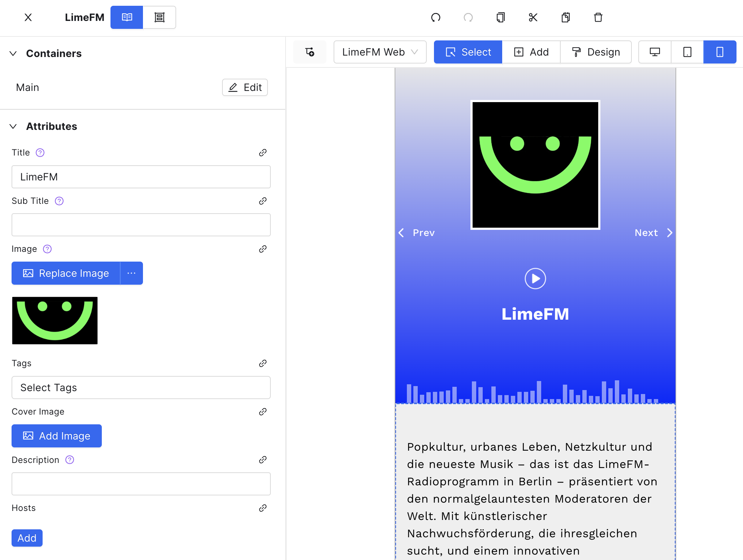The height and width of the screenshot is (560, 743).
Task: Click the link icon beside Title
Action: [263, 153]
